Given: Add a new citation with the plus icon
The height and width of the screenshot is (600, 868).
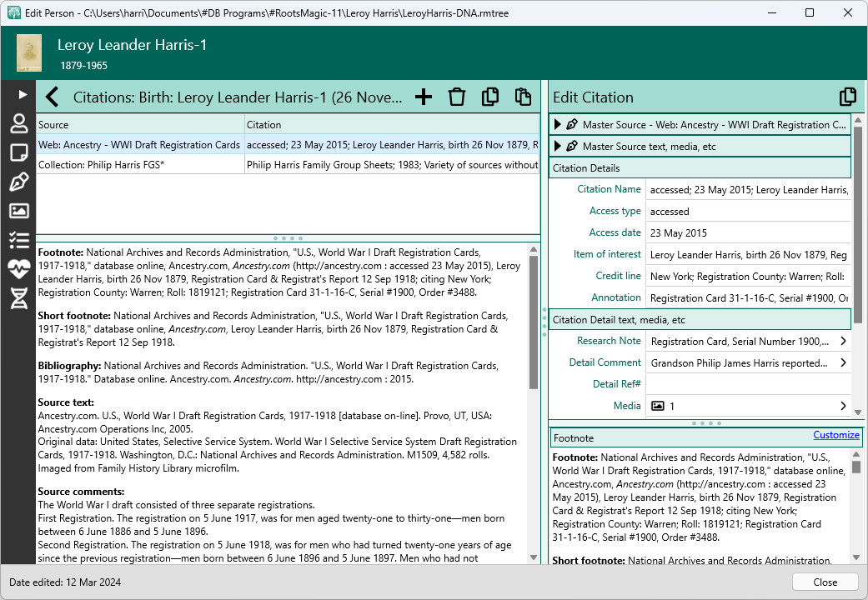Looking at the screenshot, I should [424, 97].
